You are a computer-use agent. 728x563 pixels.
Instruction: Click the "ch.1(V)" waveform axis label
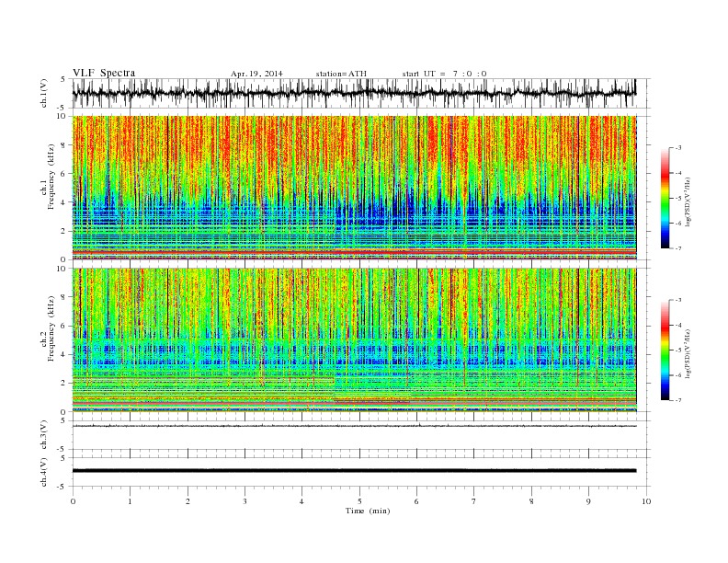44,93
